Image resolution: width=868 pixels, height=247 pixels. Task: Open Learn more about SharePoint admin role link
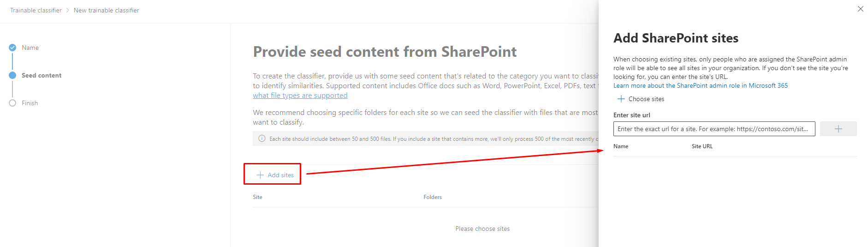[x=700, y=85]
